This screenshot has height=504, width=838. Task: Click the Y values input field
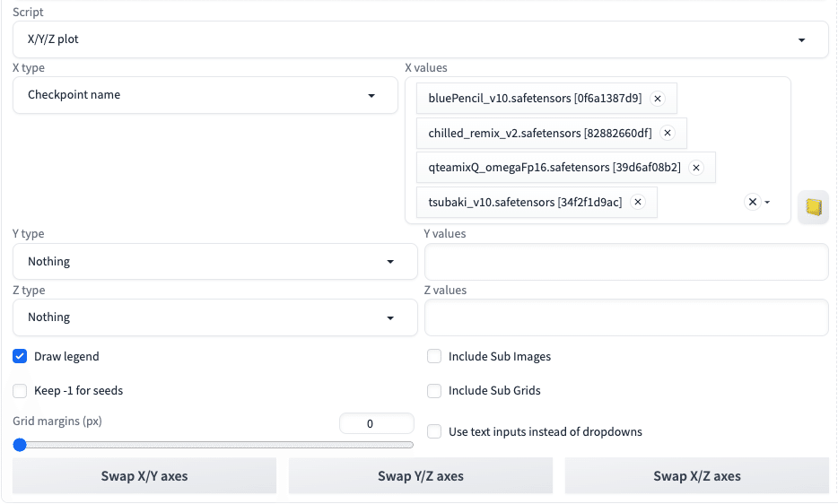[x=626, y=262]
